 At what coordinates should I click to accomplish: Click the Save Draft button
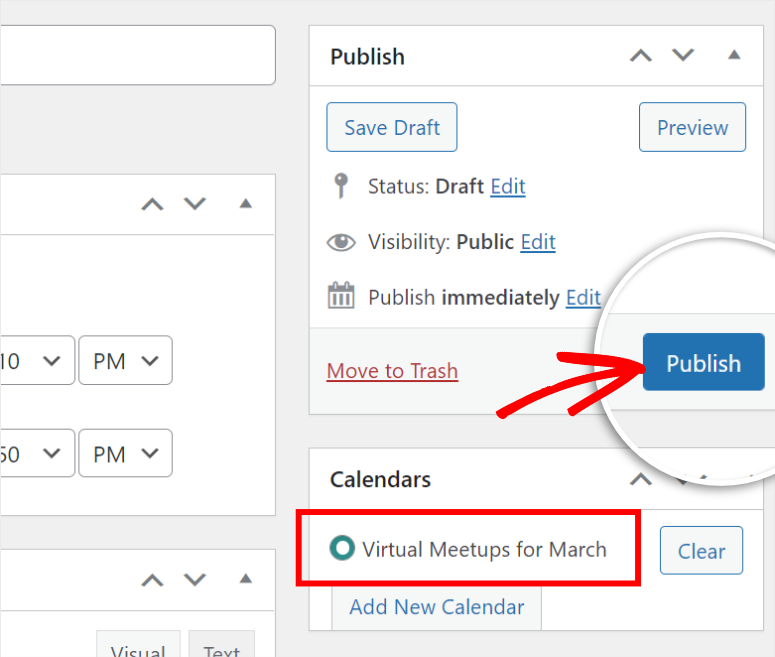point(392,127)
